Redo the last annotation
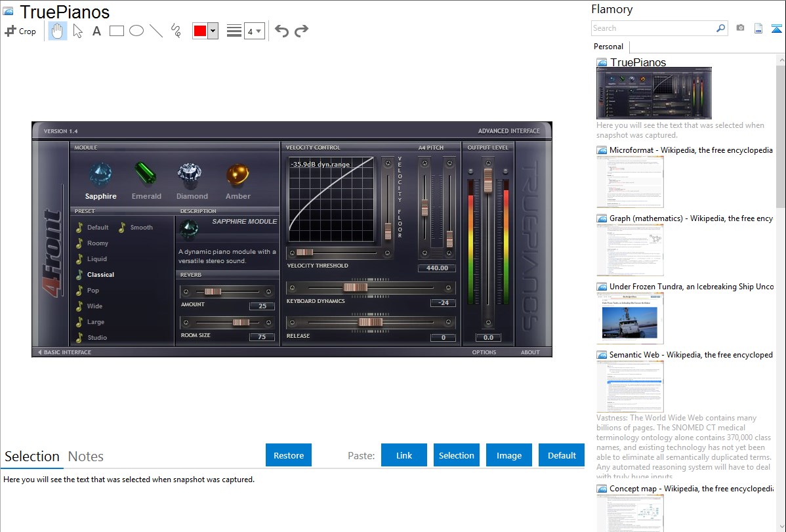 tap(301, 31)
